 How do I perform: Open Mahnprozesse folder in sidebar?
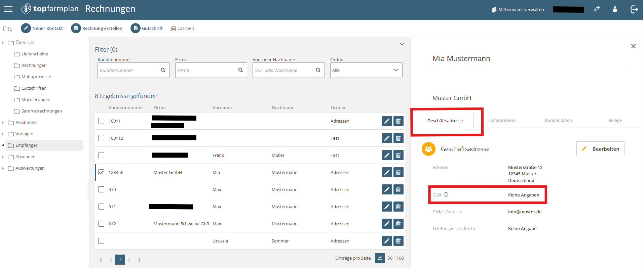click(x=33, y=77)
